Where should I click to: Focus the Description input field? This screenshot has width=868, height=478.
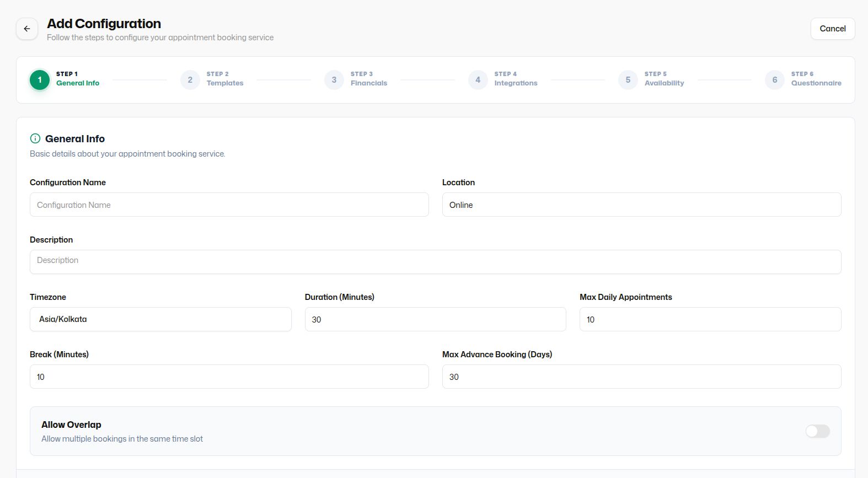[436, 262]
